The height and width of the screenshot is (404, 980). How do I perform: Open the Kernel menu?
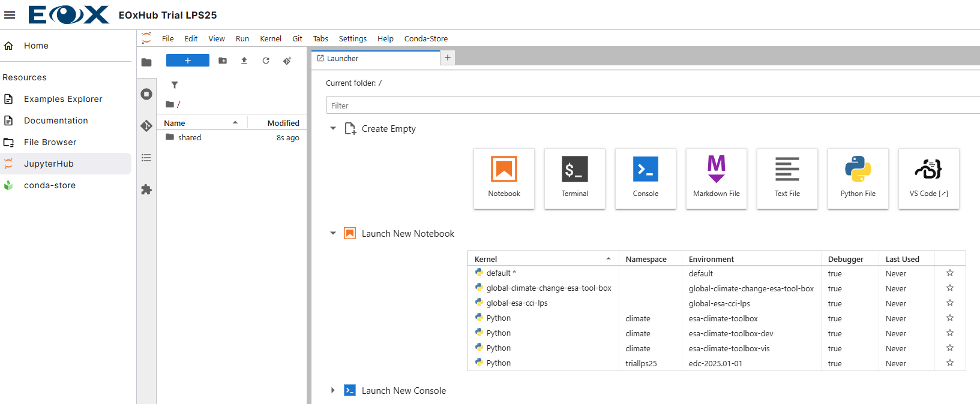coord(270,38)
